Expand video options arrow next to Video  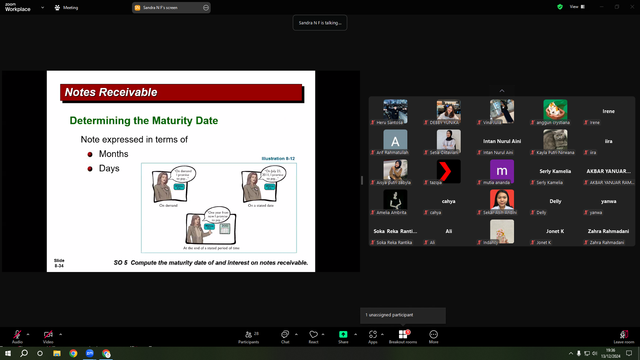coord(60,334)
